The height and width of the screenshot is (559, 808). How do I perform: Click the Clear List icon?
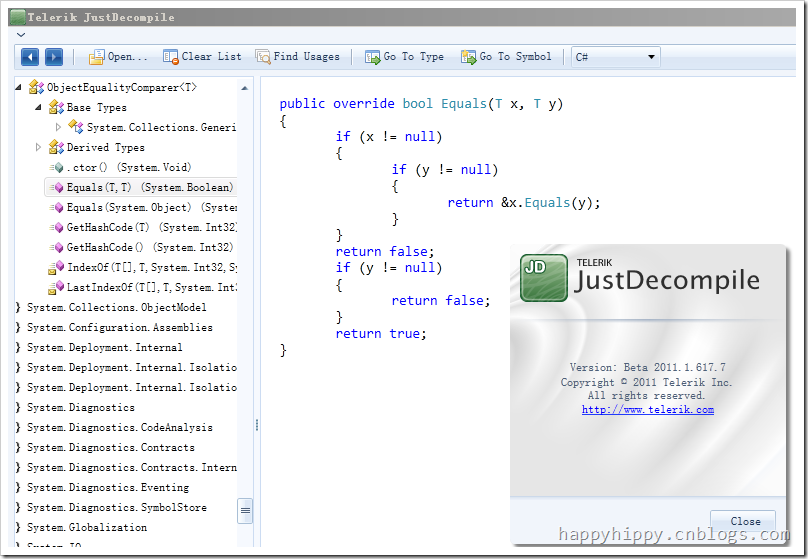[x=171, y=57]
